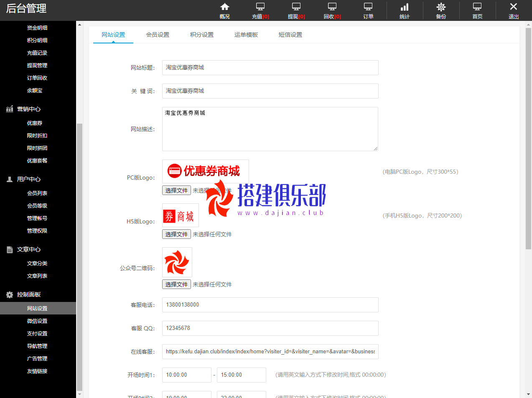Open 广告管理 in the sidebar
This screenshot has width=532, height=398.
pyautogui.click(x=37, y=358)
